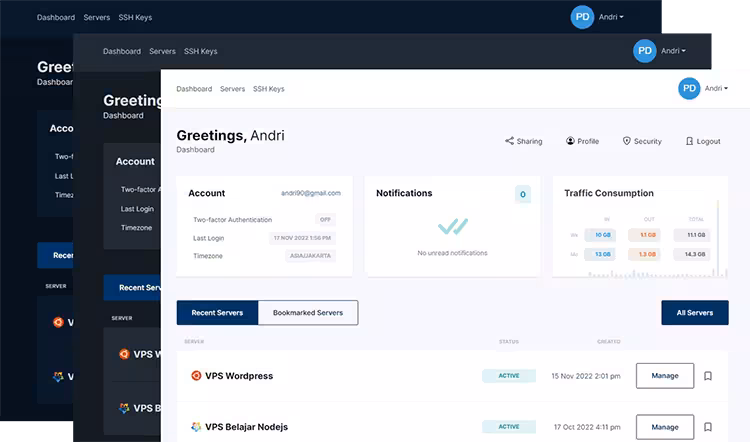Viewport: 750px width, 442px height.
Task: Click the PD avatar in the light dashboard
Action: click(x=689, y=88)
